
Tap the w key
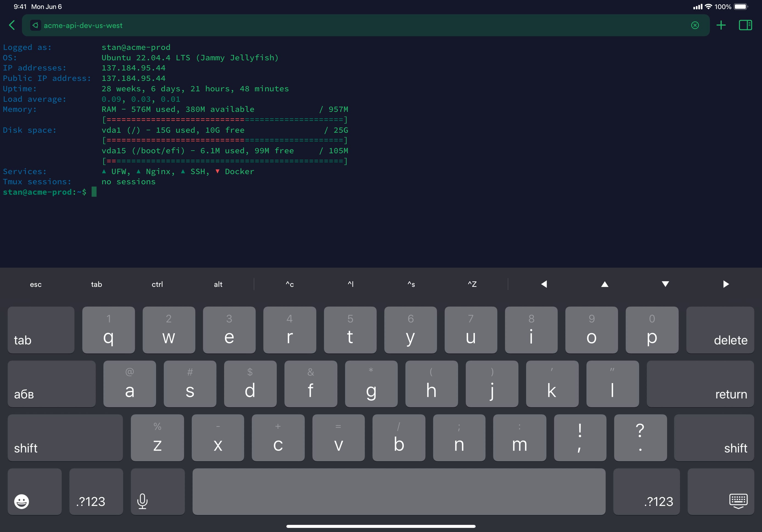click(x=169, y=330)
